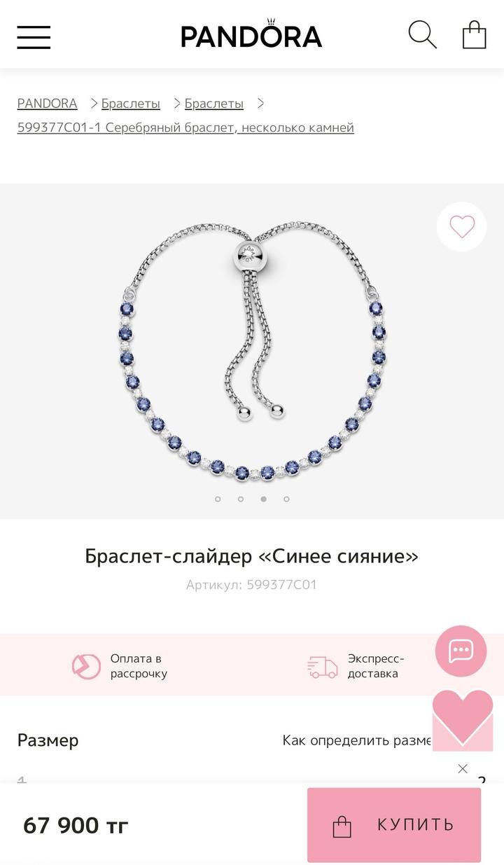Go to the PANDORA logo homepage
The height and width of the screenshot is (865, 504).
click(x=251, y=34)
